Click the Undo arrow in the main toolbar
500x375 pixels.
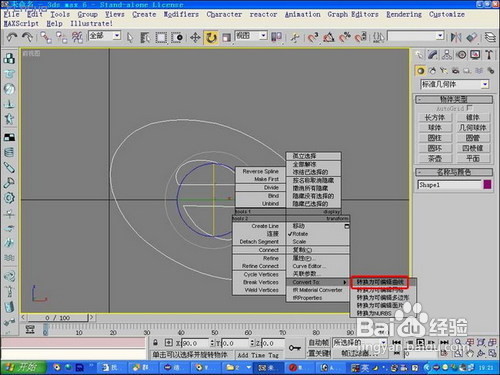[12, 37]
